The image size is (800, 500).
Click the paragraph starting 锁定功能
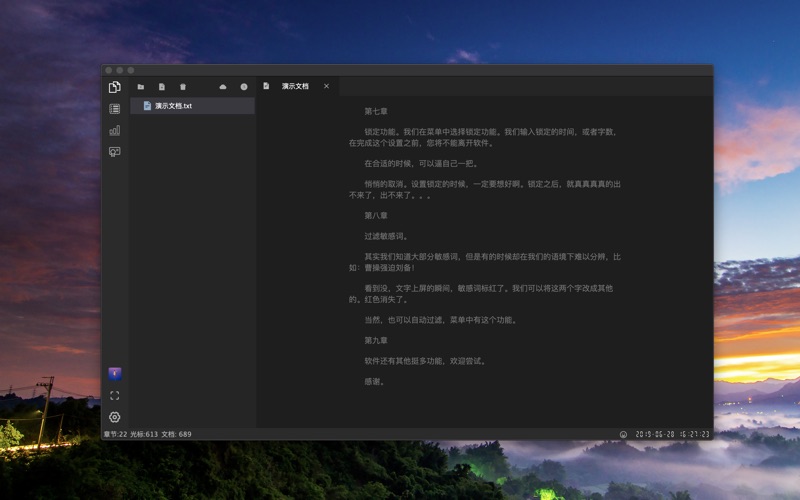click(x=484, y=137)
